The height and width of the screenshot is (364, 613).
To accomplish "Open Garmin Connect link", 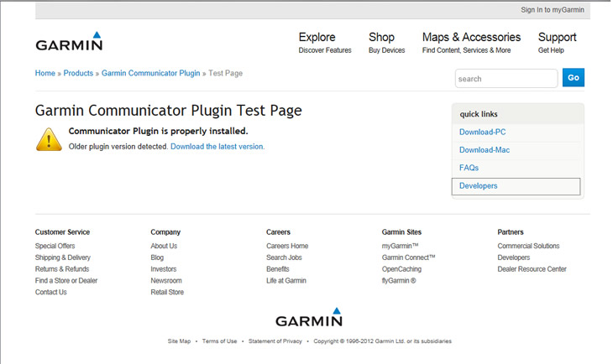I will point(409,257).
